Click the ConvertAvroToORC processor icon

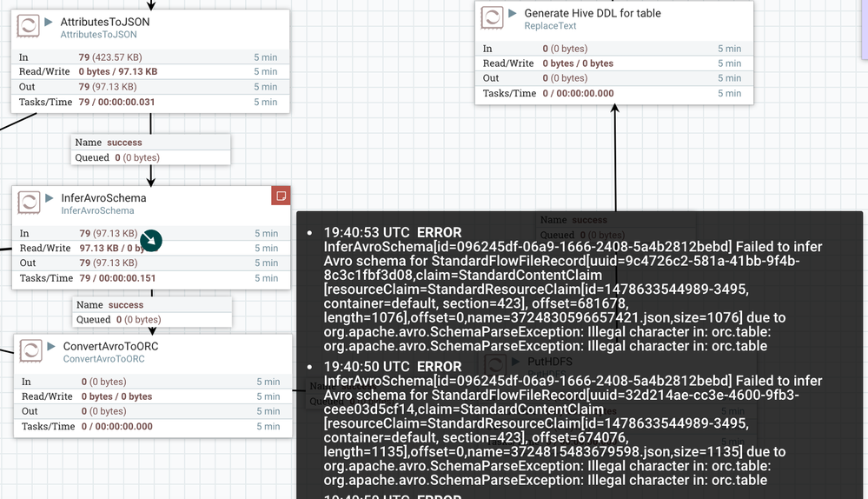pos(31,350)
